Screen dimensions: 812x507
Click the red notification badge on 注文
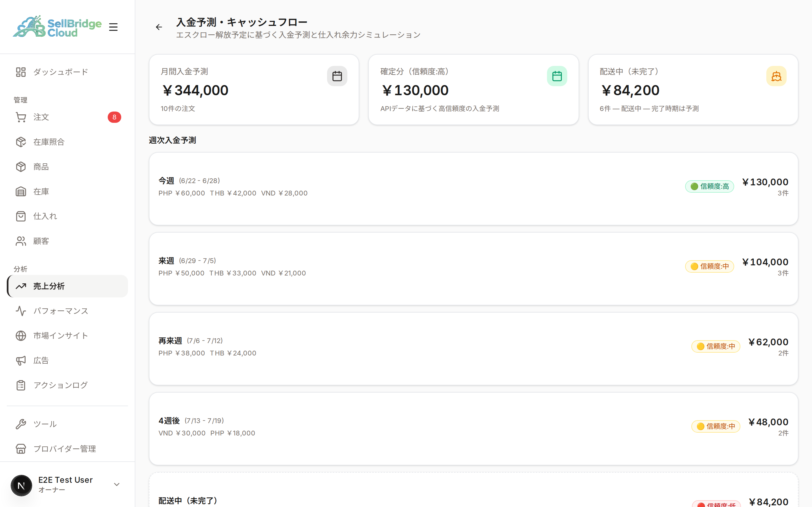[x=114, y=117]
